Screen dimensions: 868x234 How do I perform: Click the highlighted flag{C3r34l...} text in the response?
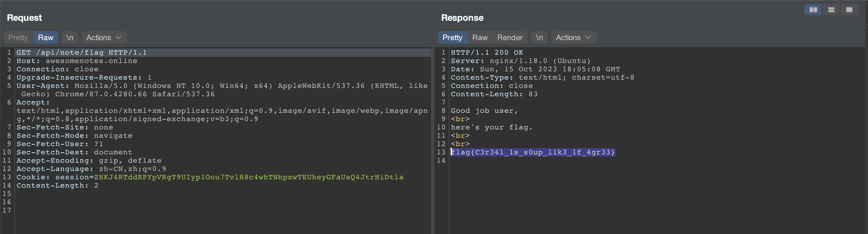click(x=533, y=152)
